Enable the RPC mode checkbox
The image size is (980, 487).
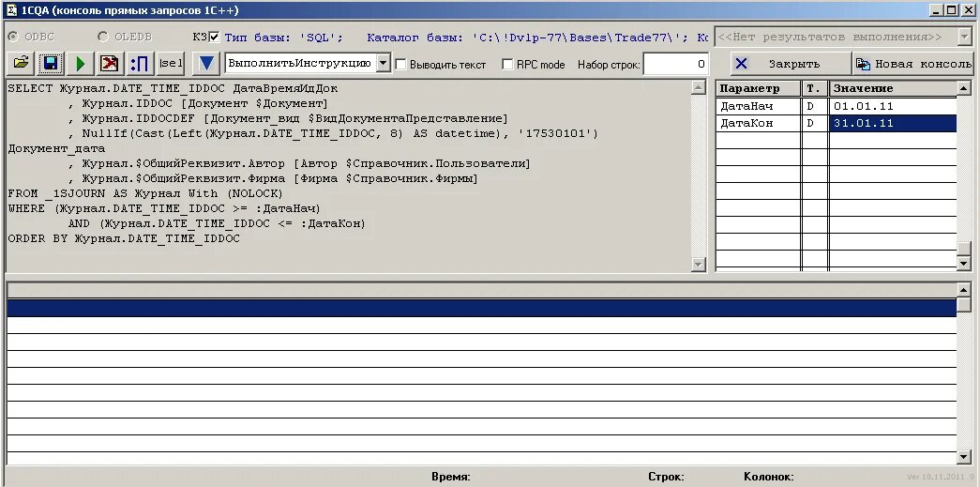507,64
